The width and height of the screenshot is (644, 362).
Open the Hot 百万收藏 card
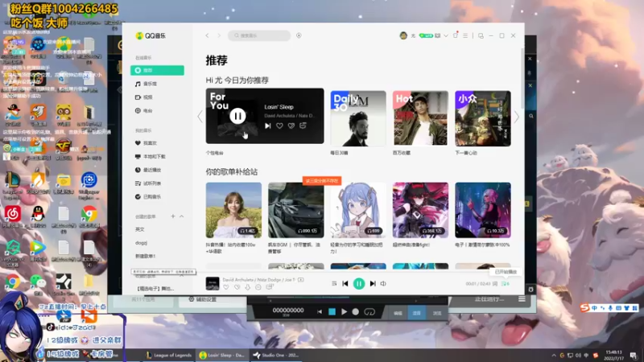click(x=420, y=118)
